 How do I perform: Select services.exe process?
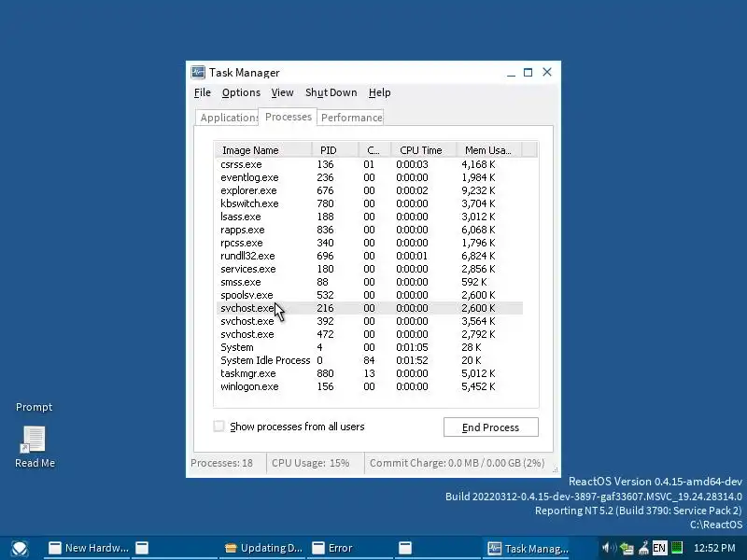(370, 269)
